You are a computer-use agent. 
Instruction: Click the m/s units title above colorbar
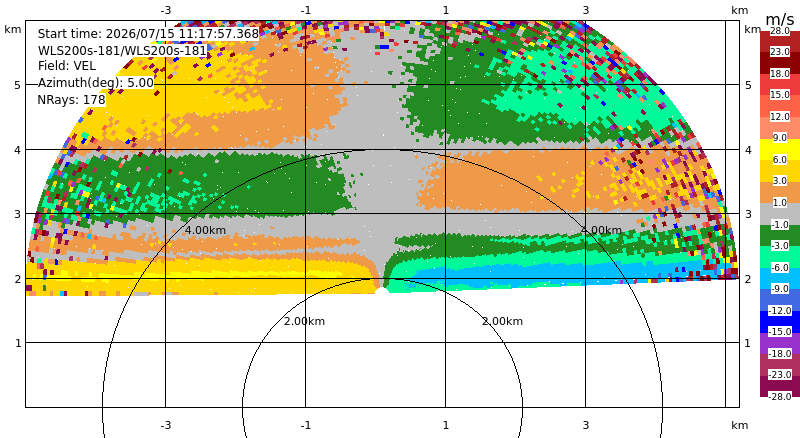tap(780, 19)
